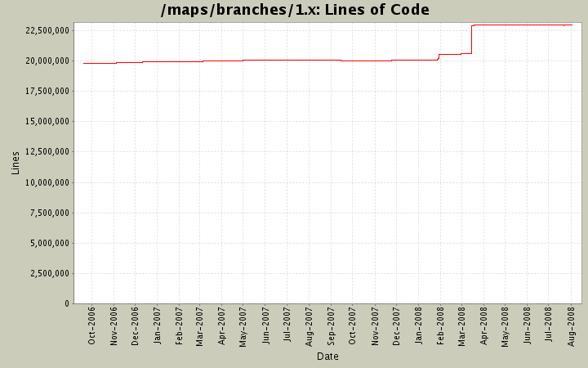Click the Feb-2007 date label
This screenshot has width=588, height=368.
(x=179, y=325)
